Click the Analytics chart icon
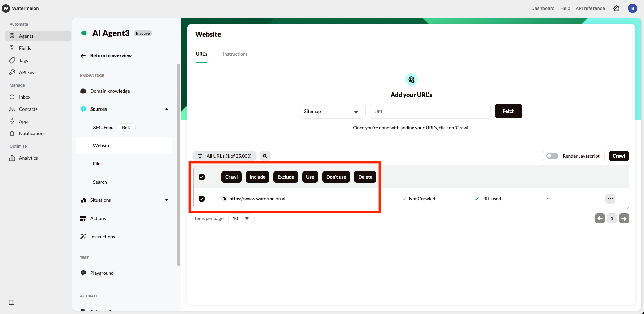 click(12, 158)
